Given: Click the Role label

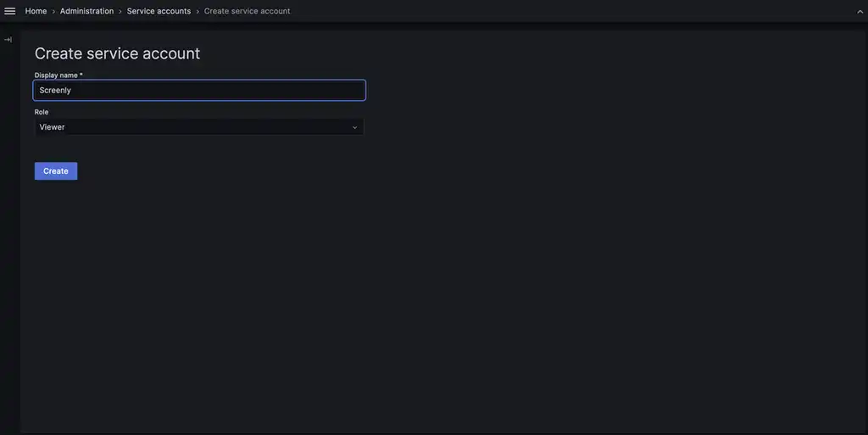Looking at the screenshot, I should coord(42,112).
